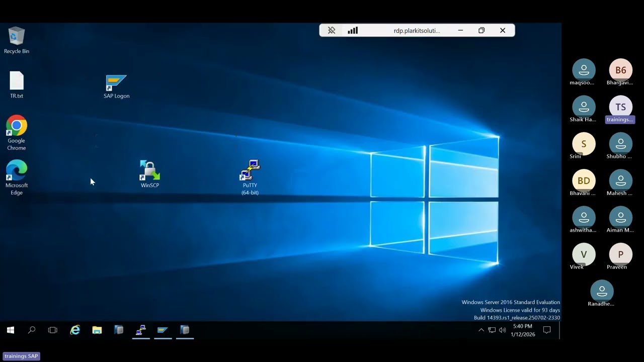Open Microsoft Edge desktop shortcut
644x362 pixels.
point(17,177)
